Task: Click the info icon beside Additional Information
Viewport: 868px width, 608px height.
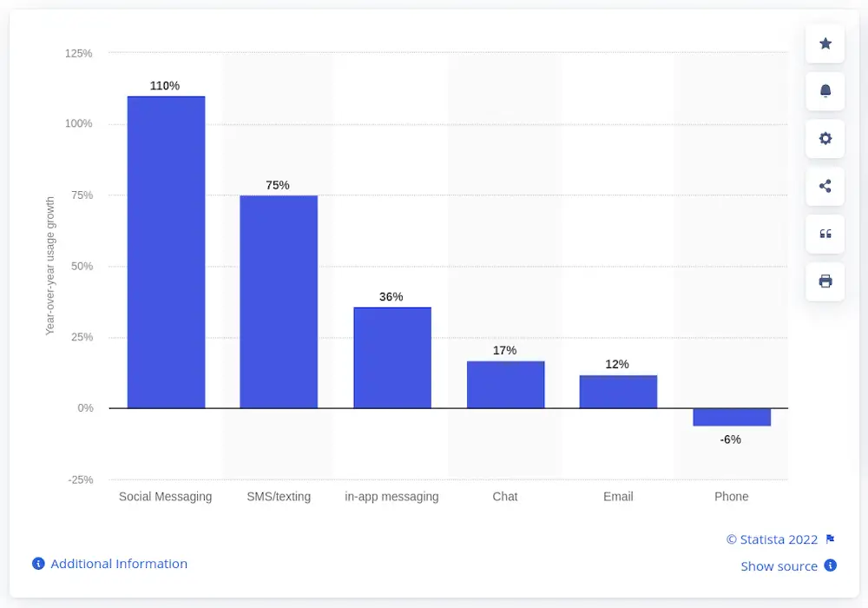Action: [38, 564]
